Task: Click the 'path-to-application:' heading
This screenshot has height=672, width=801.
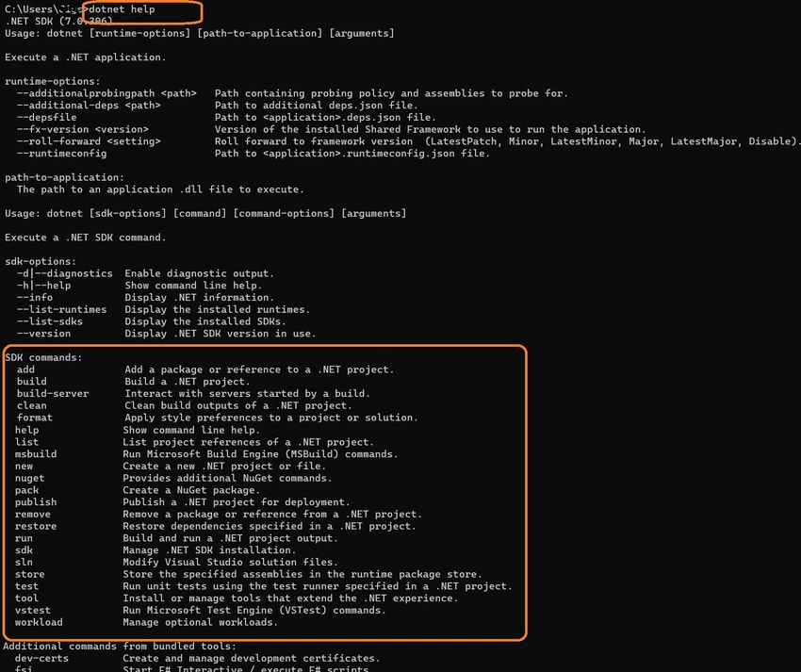Action: pyautogui.click(x=64, y=177)
